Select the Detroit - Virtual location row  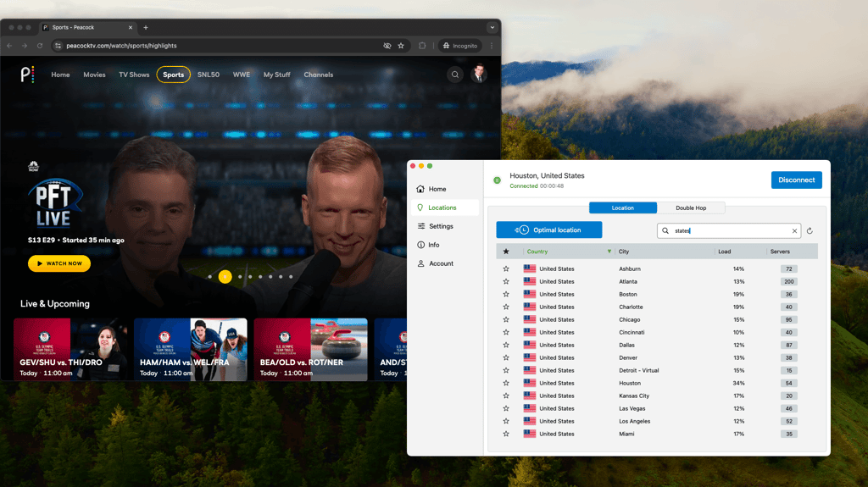[x=657, y=371]
